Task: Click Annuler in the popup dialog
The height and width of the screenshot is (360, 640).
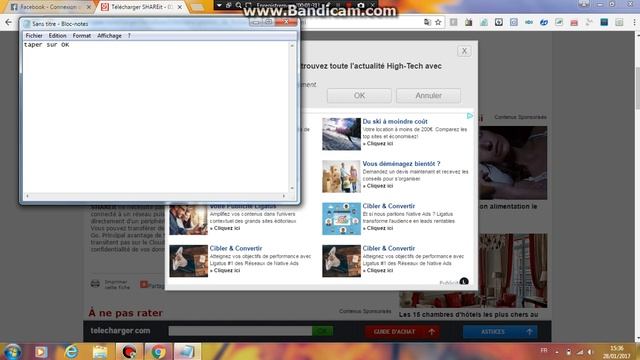Action: click(428, 96)
